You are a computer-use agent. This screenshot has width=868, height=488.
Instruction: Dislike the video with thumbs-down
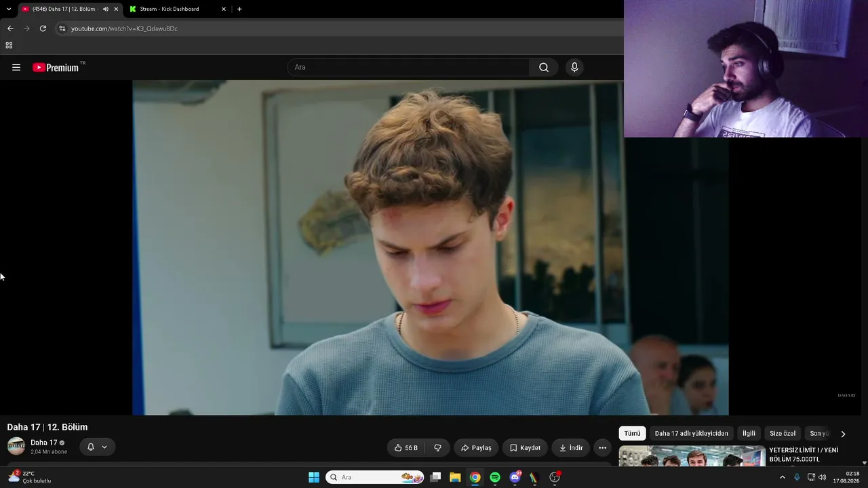(437, 448)
